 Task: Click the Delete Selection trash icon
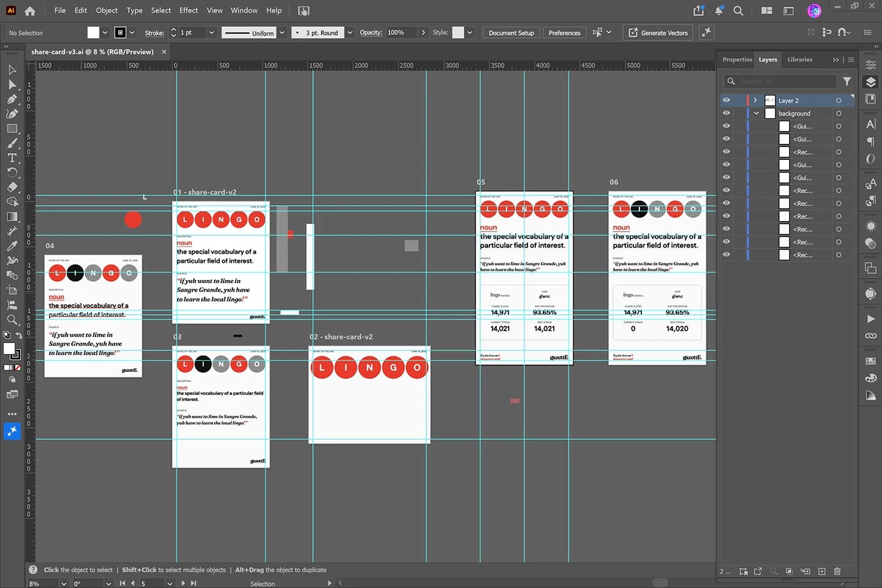[837, 571]
